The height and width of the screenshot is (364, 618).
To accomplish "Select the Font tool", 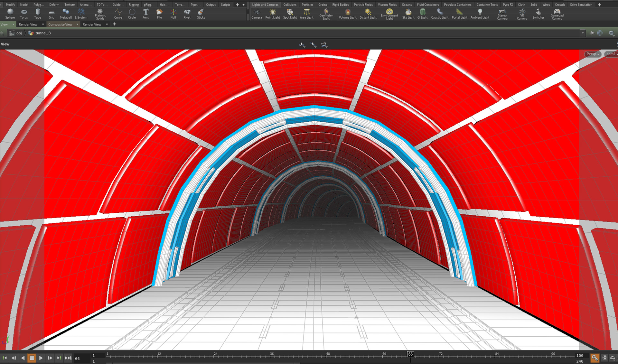I will (146, 14).
